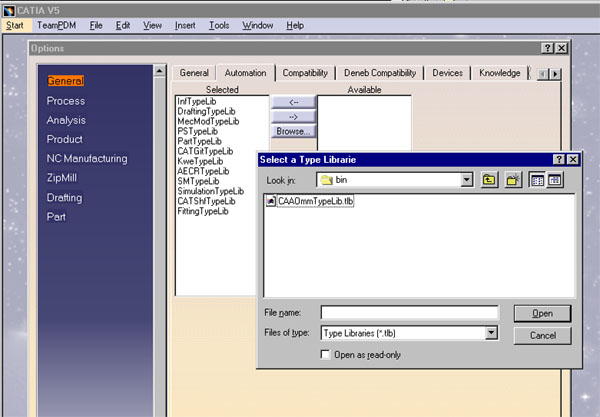Open the Help menu
This screenshot has width=600, height=417.
pos(295,25)
